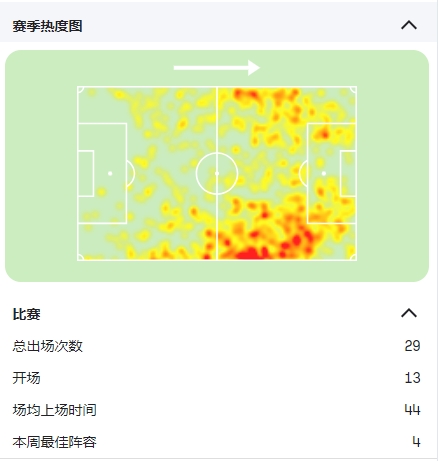The width and height of the screenshot is (438, 461).
Task: Click the bottom-left corner arc of the pitch
Action: (x=81, y=257)
